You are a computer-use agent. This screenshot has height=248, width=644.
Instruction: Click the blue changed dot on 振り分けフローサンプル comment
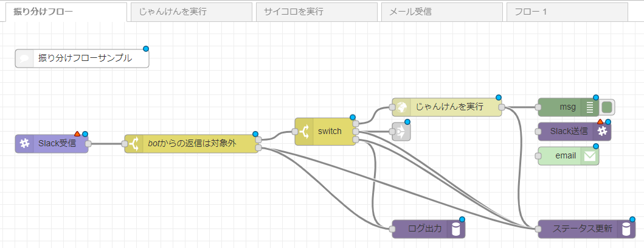click(146, 49)
